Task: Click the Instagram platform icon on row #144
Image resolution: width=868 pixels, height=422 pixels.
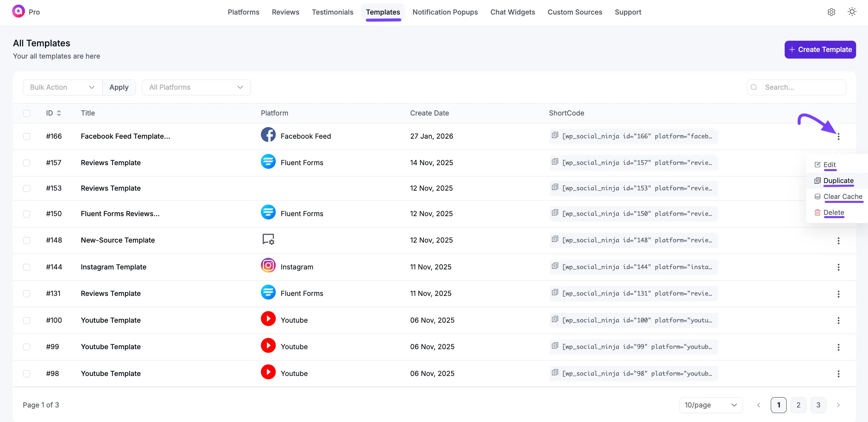Action: pos(268,266)
